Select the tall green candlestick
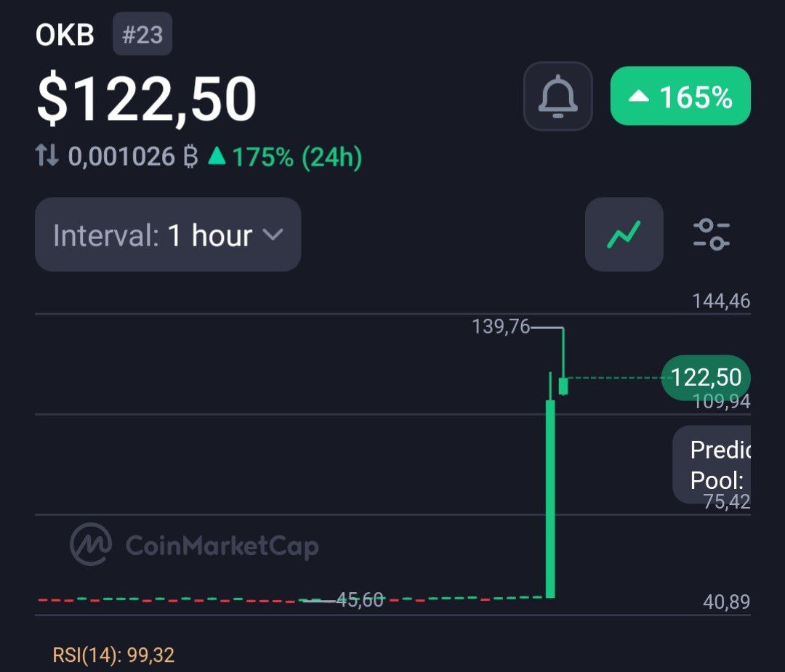Screen dimensions: 785x672 (550, 498)
